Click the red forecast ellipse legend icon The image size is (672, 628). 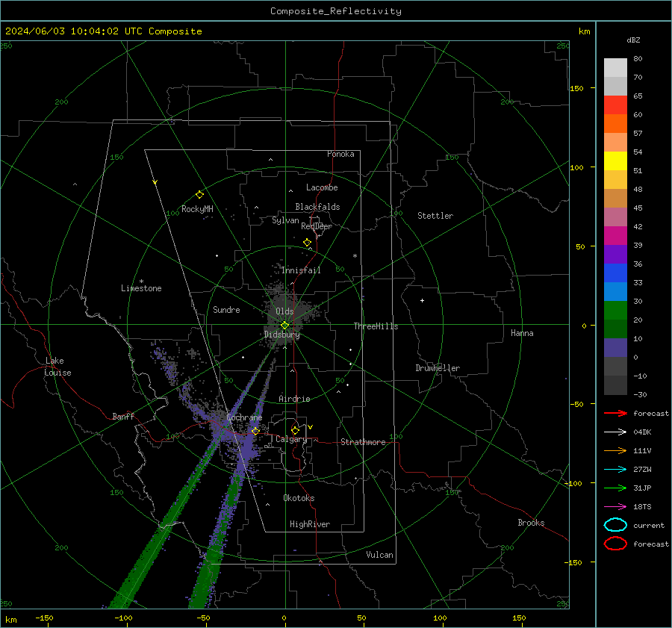tap(615, 544)
